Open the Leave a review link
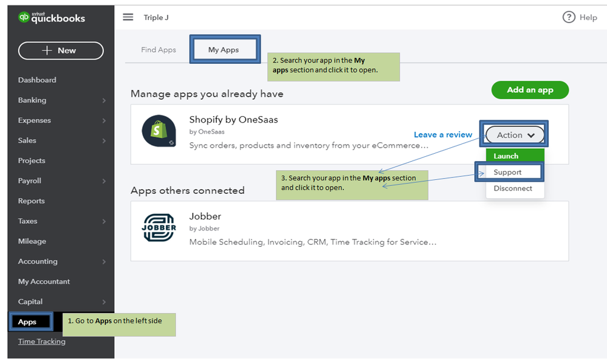This screenshot has width=607, height=364. click(443, 135)
